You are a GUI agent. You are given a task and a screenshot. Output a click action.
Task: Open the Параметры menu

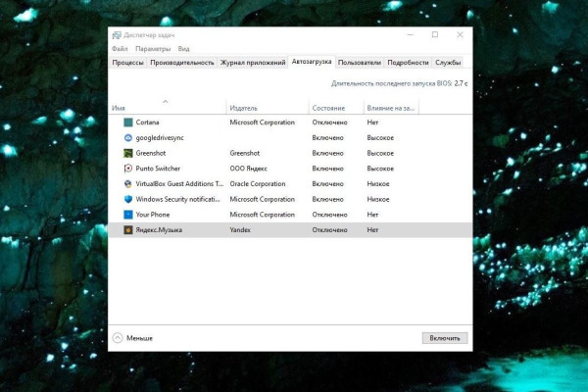tap(153, 48)
